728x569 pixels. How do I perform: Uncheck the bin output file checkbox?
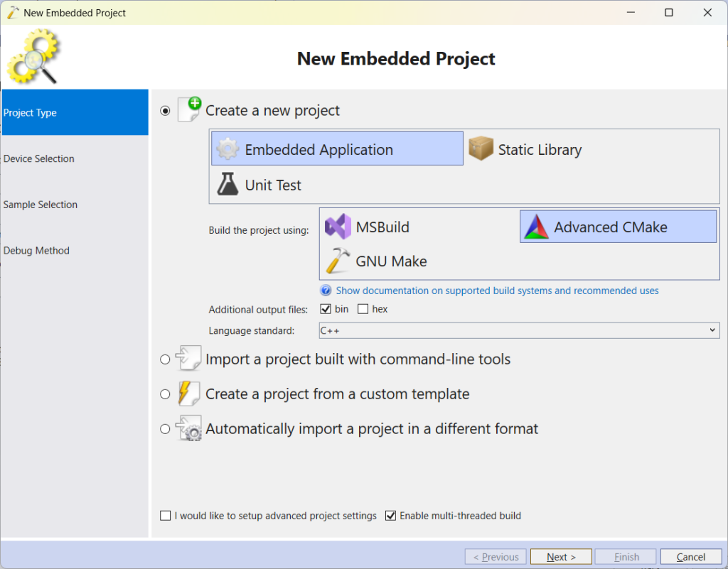[326, 309]
